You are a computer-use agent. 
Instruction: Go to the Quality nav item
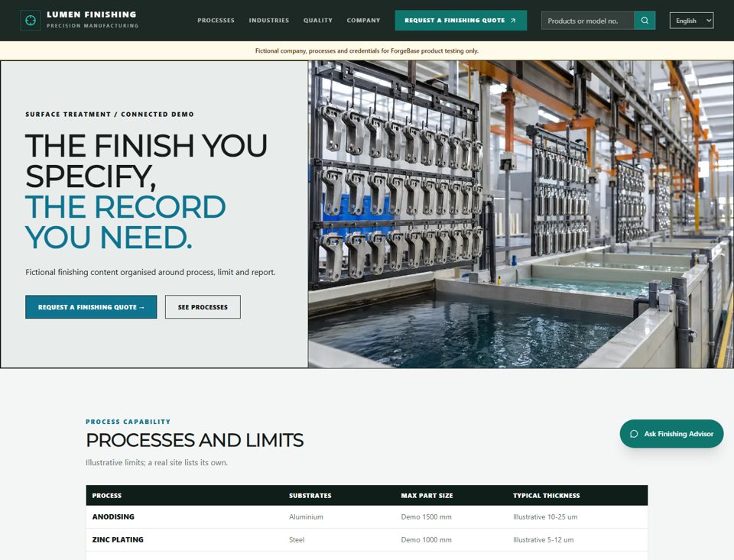point(318,21)
